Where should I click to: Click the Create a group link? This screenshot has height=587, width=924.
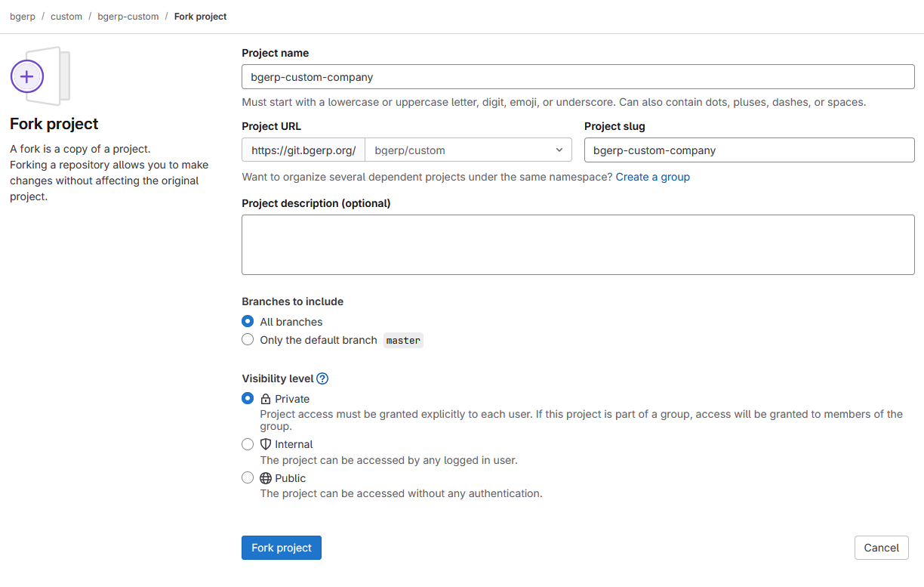click(652, 176)
